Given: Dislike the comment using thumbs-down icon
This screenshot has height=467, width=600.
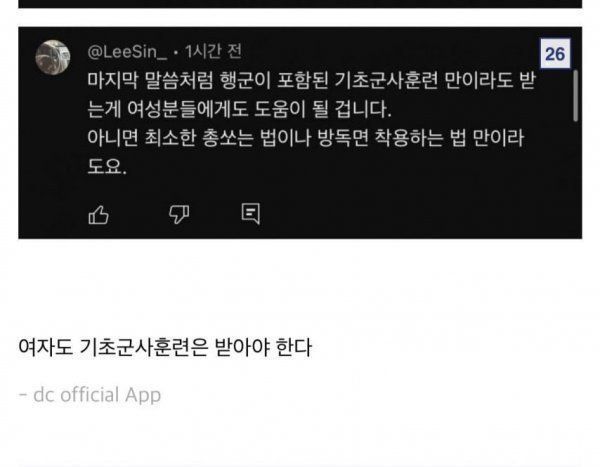Looking at the screenshot, I should 179,214.
